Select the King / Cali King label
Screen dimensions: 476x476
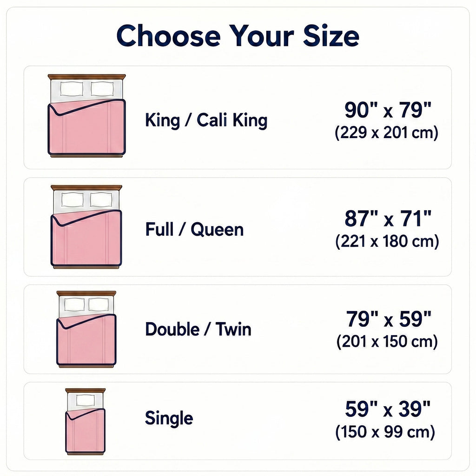tap(206, 120)
